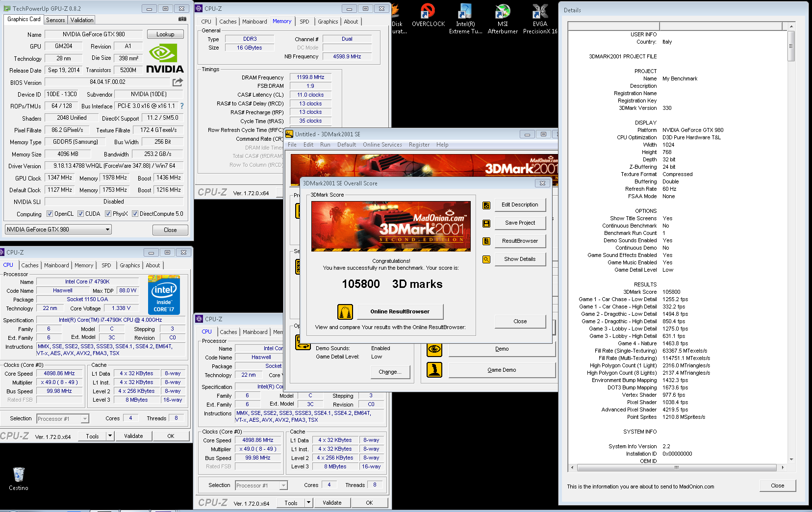
Task: Click the Details window horizontal scrollbar thumb
Action: click(x=676, y=468)
